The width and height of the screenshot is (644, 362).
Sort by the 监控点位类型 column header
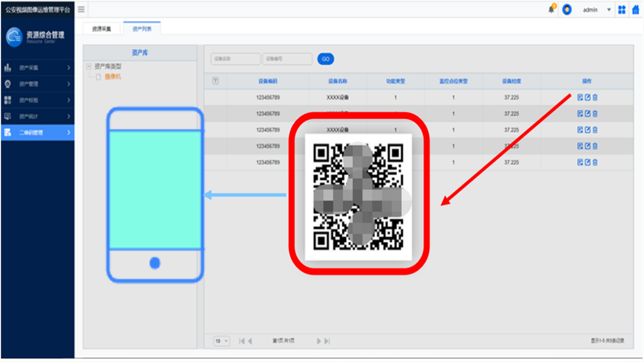[453, 81]
